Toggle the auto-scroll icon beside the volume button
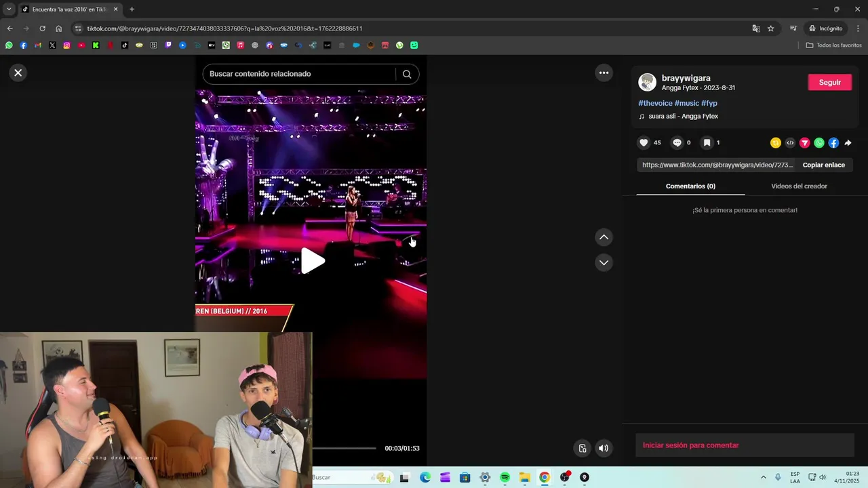 pyautogui.click(x=582, y=448)
